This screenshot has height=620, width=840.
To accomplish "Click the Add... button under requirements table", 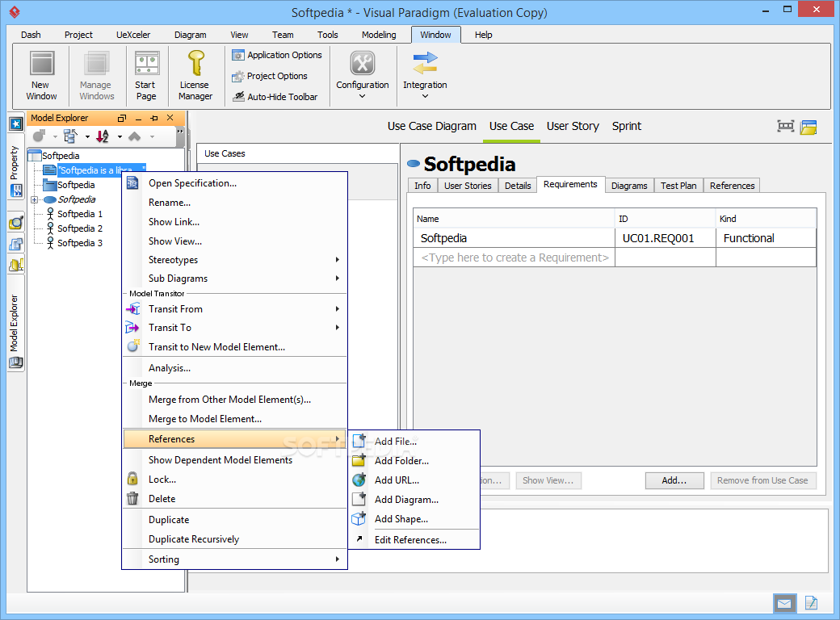I will pos(674,481).
